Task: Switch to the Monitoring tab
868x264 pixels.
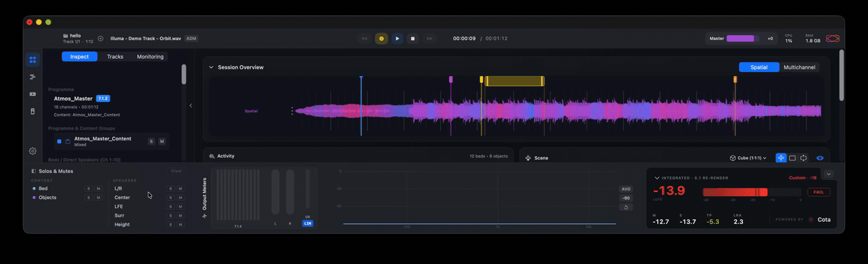Action: click(x=150, y=56)
